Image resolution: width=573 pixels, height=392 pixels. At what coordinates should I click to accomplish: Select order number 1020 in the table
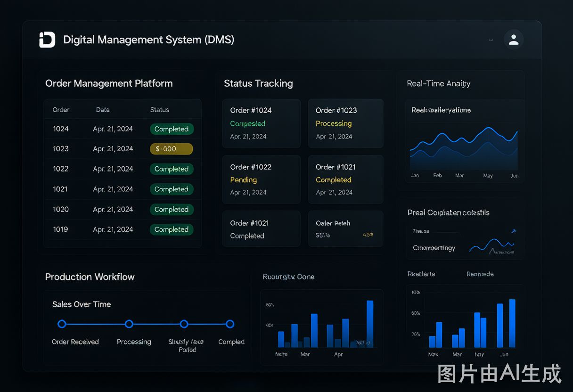point(61,210)
